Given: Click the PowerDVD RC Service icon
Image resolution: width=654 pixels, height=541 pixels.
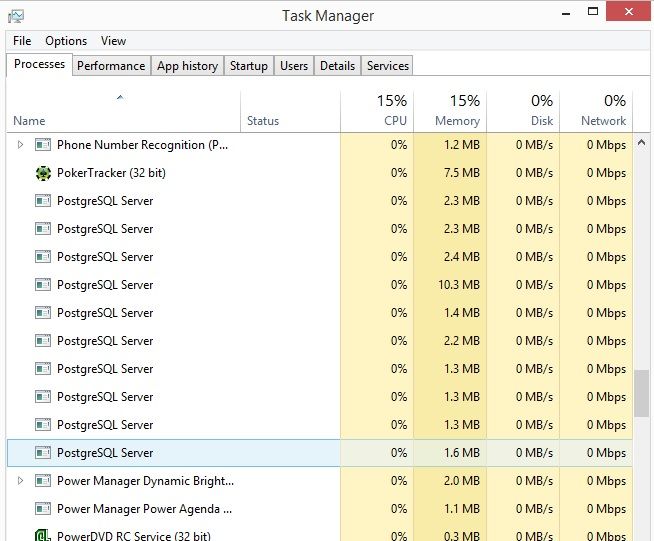Looking at the screenshot, I should point(43,535).
